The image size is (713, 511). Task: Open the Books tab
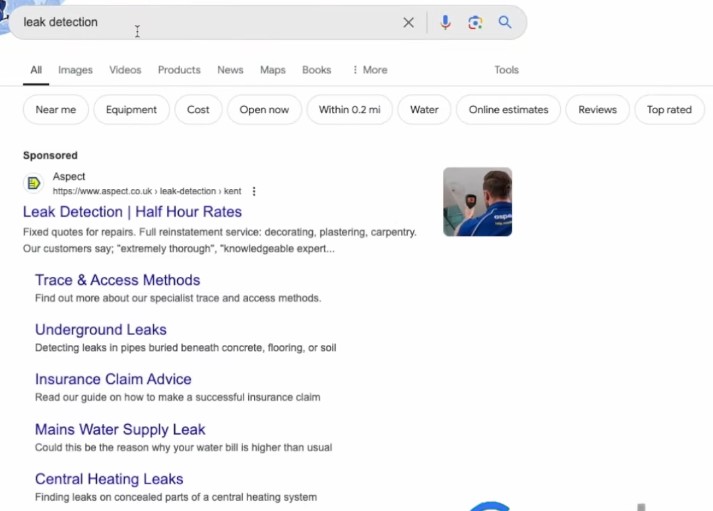click(x=316, y=70)
